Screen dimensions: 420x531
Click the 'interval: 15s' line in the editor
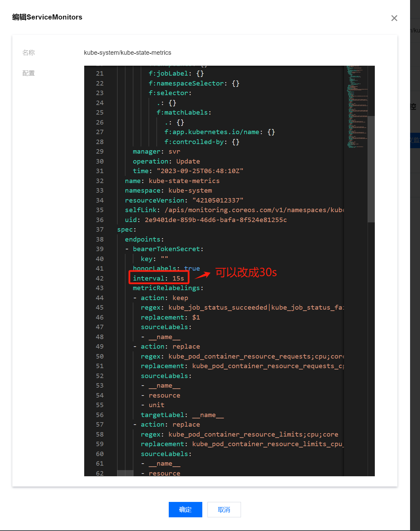(x=158, y=278)
